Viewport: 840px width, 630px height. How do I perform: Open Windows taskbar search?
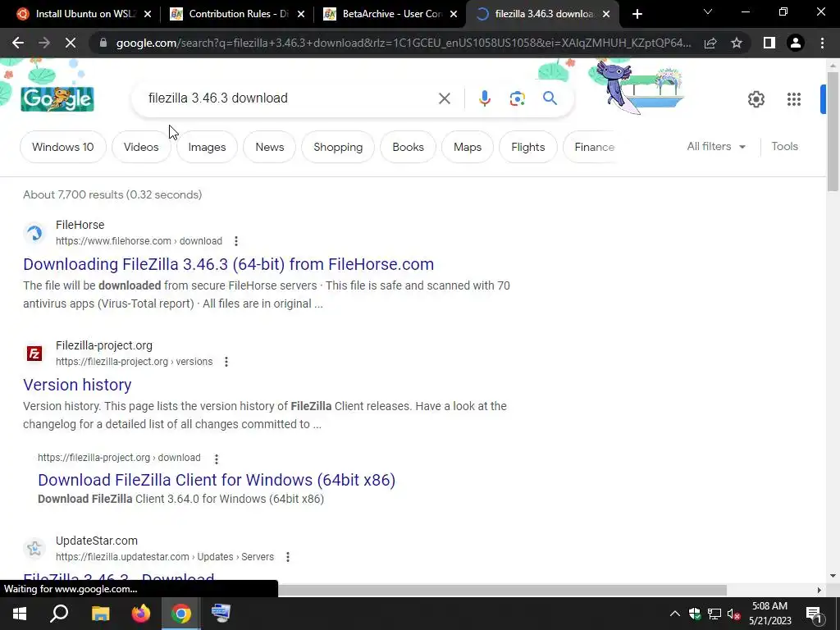(x=59, y=614)
